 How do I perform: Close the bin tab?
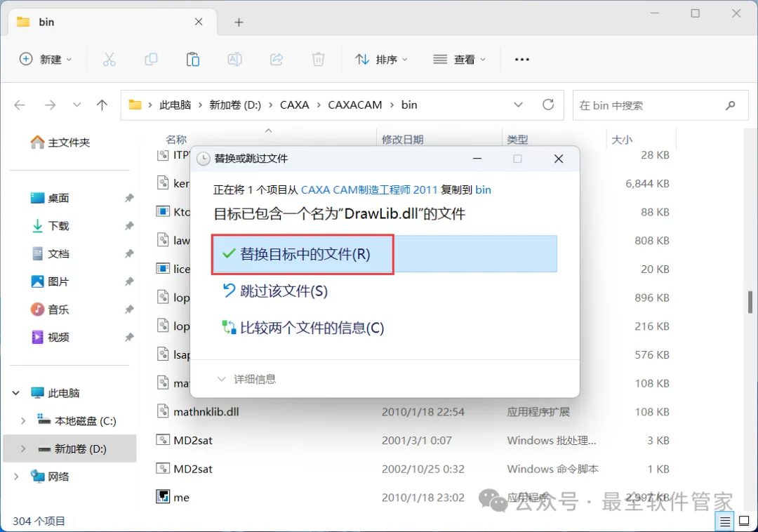(199, 22)
